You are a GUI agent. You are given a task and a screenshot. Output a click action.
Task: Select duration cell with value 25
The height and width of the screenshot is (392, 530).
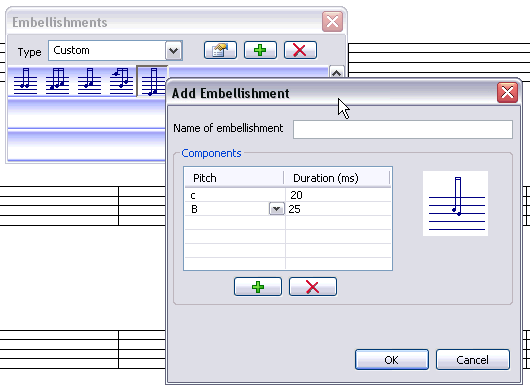338,209
